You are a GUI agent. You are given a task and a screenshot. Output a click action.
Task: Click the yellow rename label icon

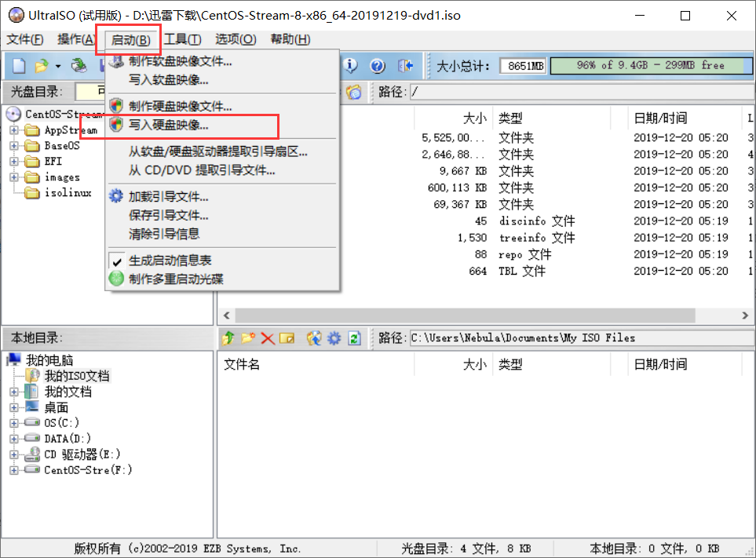click(287, 338)
